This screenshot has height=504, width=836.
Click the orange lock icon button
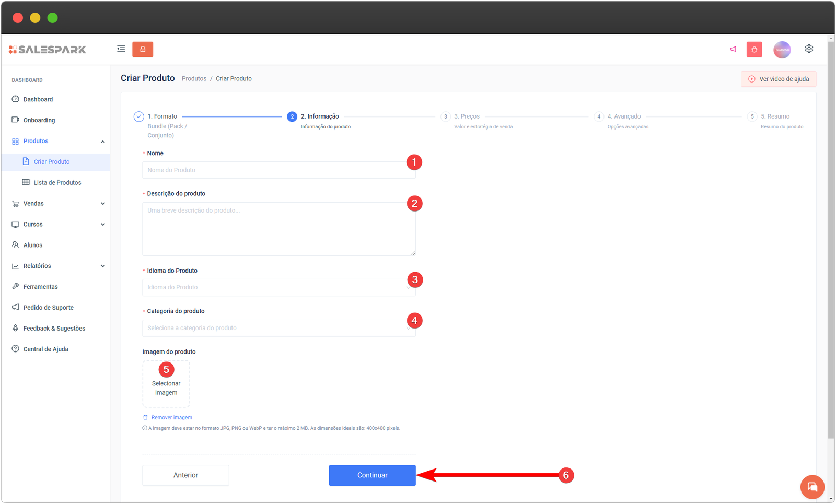[143, 49]
